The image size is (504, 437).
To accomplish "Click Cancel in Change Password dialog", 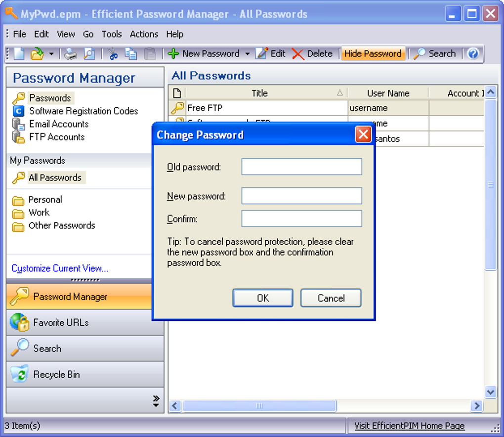I will click(x=331, y=298).
